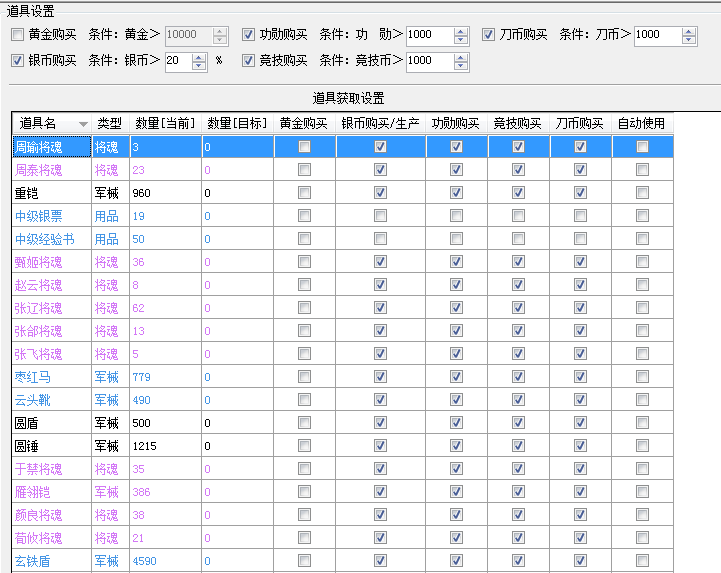The image size is (721, 573).
Task: Decrease the 竞技币 threshold with down arrow
Action: [461, 65]
